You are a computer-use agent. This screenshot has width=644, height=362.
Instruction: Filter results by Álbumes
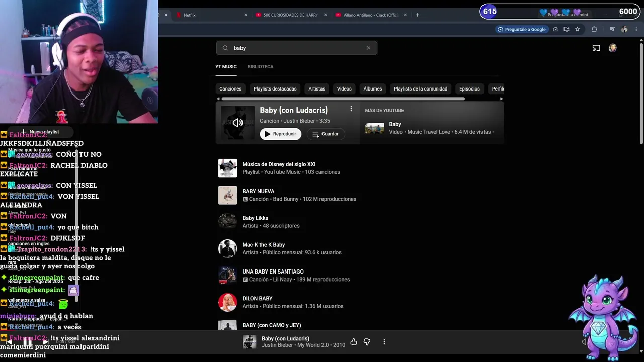[373, 89]
